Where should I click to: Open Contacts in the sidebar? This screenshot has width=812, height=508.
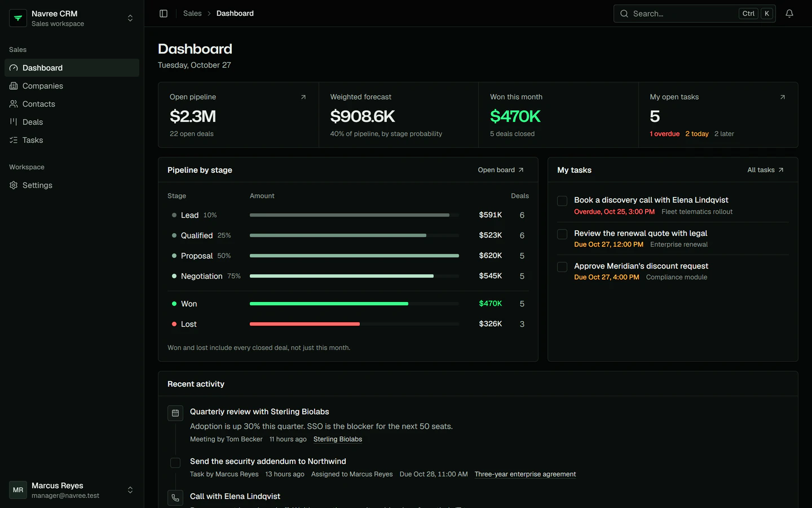72,104
